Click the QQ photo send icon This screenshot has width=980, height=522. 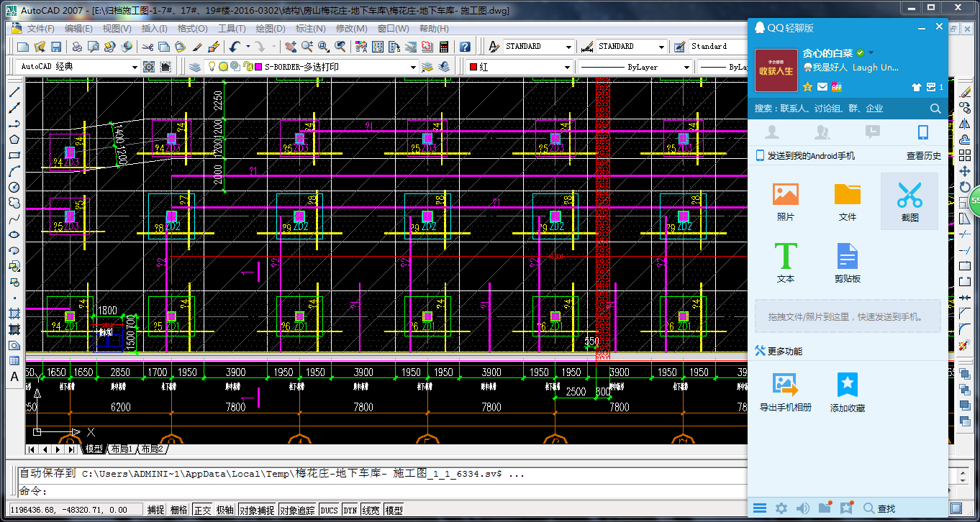point(786,195)
